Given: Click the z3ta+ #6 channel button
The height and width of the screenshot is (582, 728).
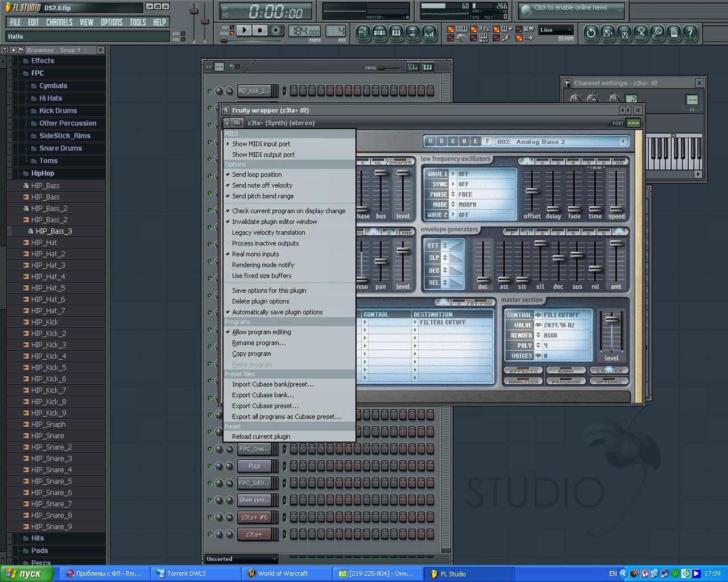Looking at the screenshot, I should 254,517.
